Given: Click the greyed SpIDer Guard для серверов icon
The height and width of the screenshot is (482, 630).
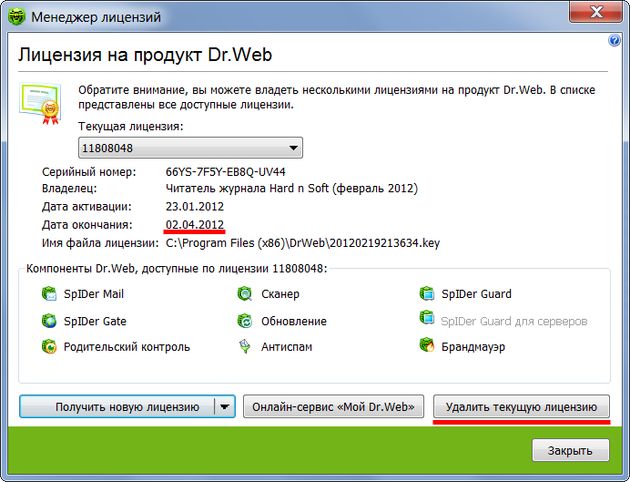Looking at the screenshot, I should [427, 318].
